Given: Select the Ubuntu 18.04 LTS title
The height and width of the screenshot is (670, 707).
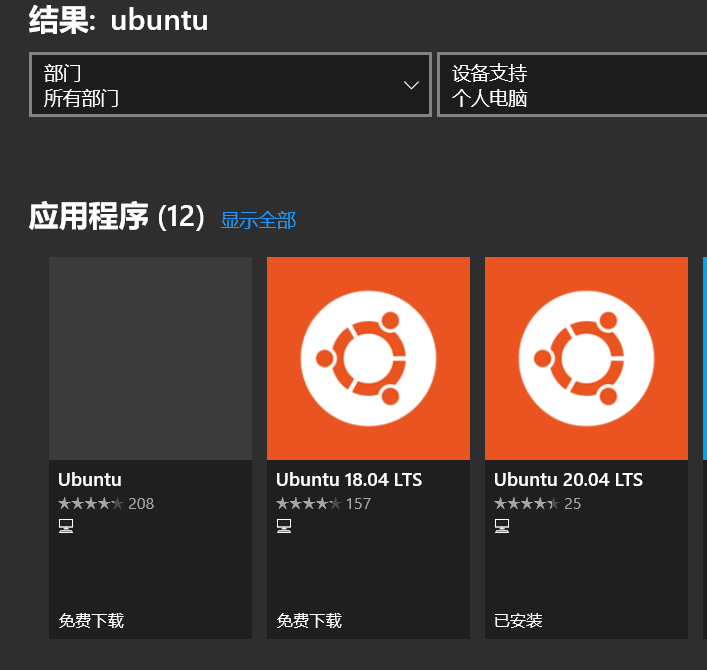Looking at the screenshot, I should coord(349,480).
